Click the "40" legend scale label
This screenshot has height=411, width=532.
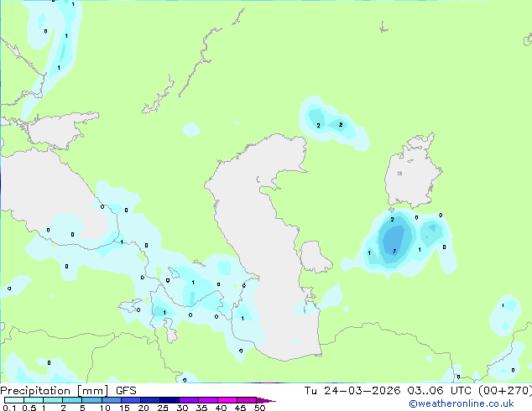tap(221, 408)
